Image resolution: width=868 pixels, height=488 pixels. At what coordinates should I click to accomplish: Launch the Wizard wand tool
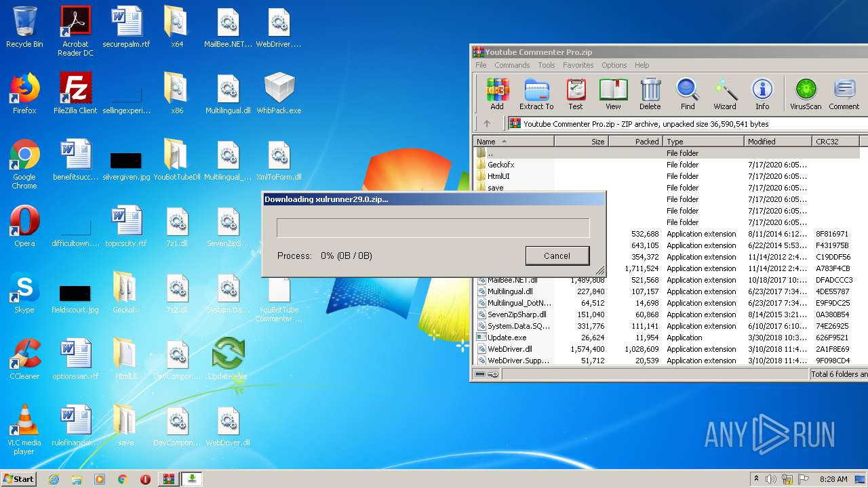724,94
